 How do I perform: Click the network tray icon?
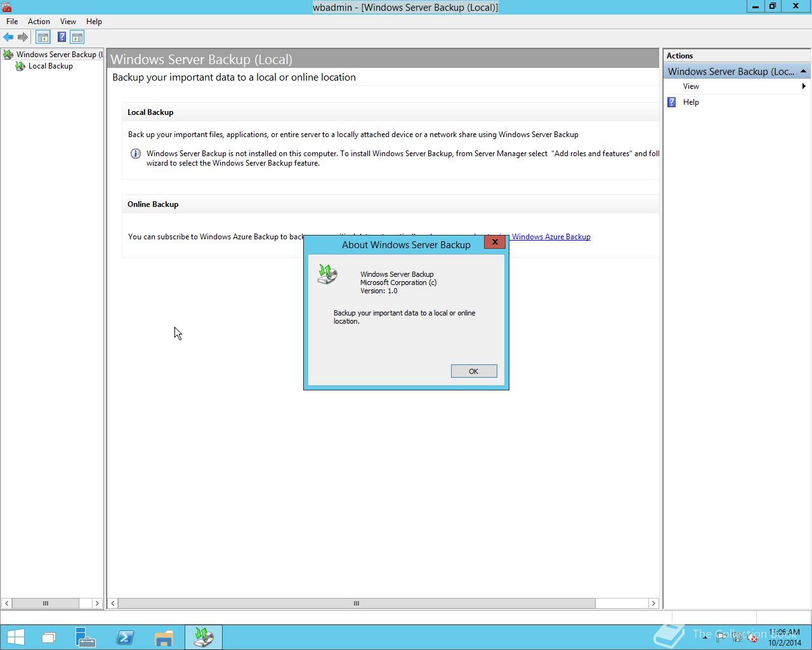[737, 637]
